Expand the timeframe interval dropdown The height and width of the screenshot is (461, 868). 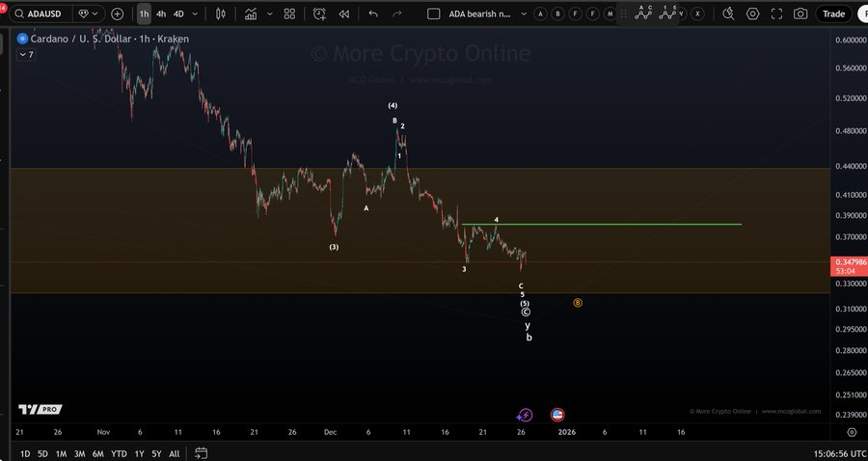(x=196, y=14)
